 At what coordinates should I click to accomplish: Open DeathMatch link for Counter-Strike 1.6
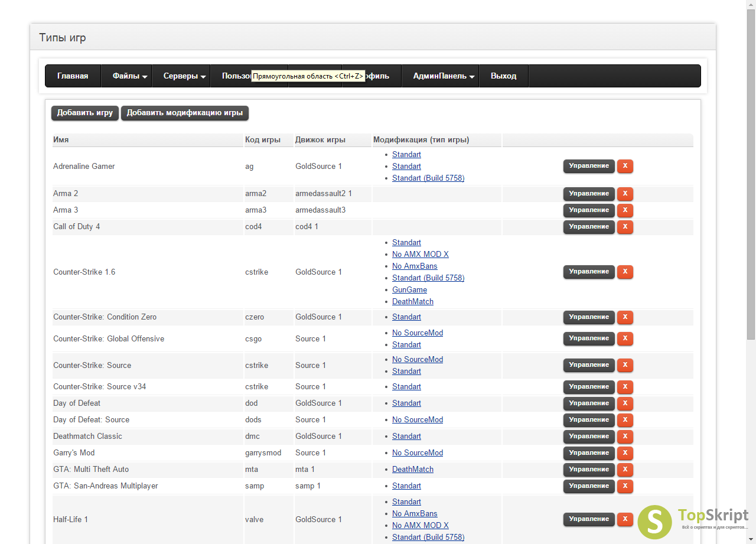click(x=413, y=301)
